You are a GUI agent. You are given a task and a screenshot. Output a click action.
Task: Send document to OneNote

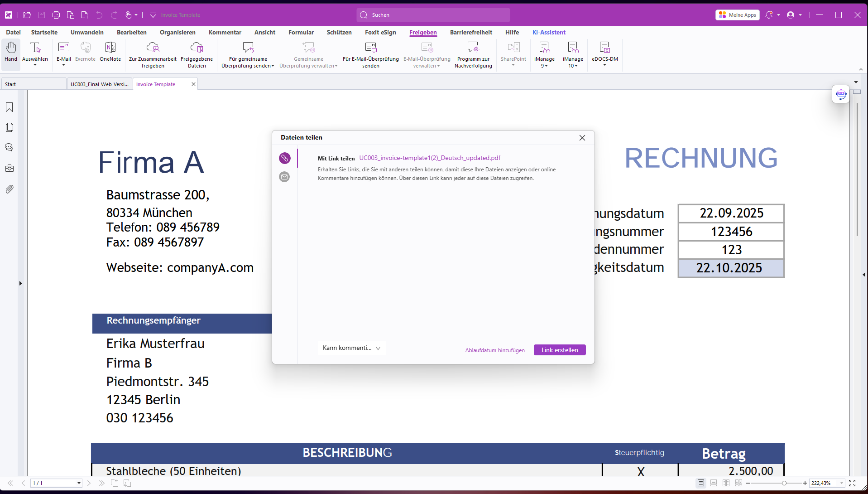(x=110, y=51)
